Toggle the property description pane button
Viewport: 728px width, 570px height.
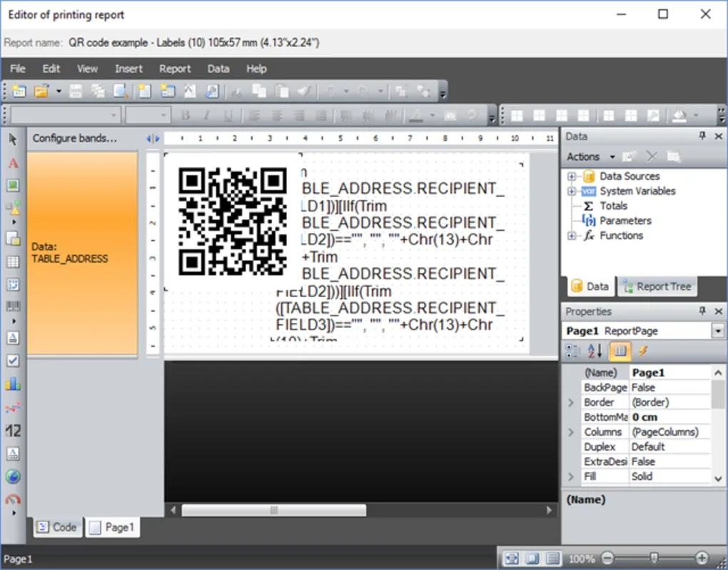point(619,351)
